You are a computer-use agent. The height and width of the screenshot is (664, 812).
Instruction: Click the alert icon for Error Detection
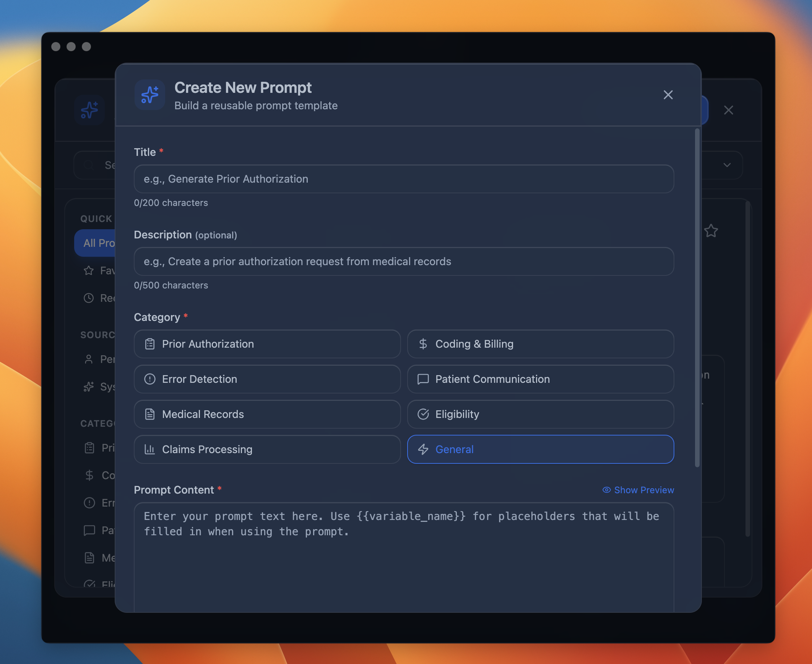[x=149, y=379]
